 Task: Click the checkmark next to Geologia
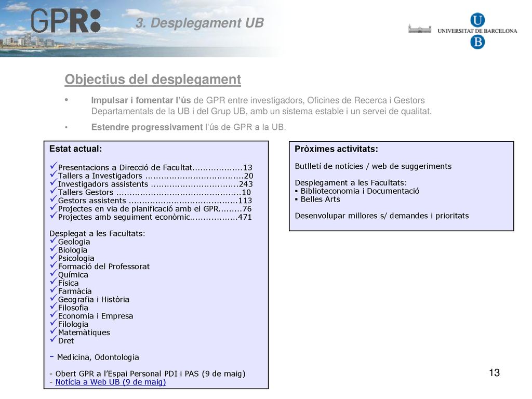click(x=54, y=240)
